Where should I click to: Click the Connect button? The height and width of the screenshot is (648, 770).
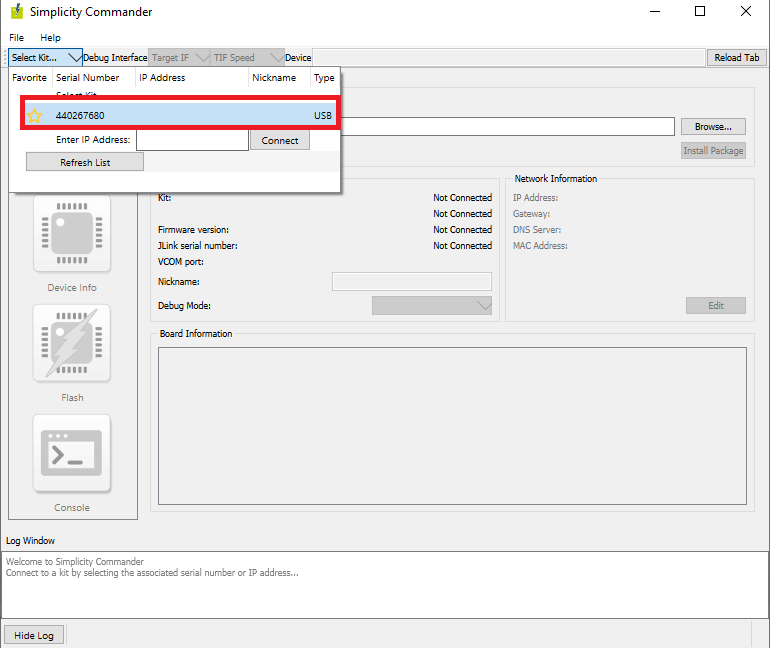280,141
